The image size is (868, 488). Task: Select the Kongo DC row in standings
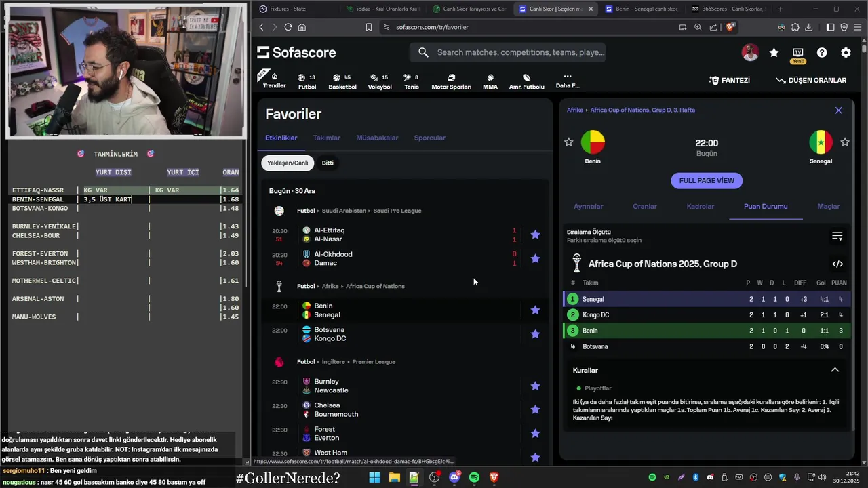coord(706,314)
